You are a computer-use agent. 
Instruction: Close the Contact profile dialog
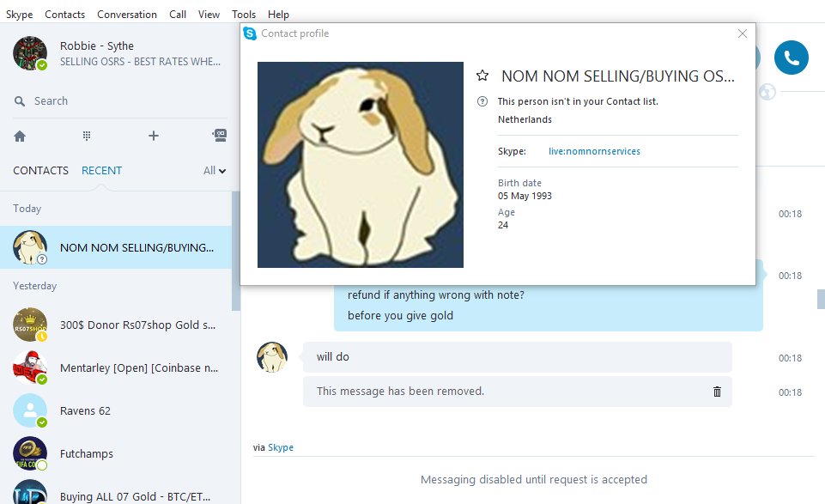click(x=743, y=33)
